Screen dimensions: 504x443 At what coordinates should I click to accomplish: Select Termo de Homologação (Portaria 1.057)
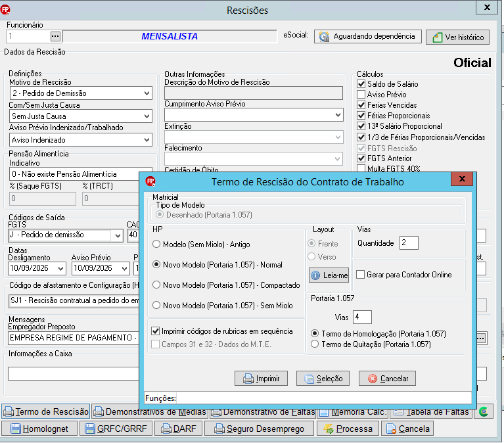tap(315, 334)
